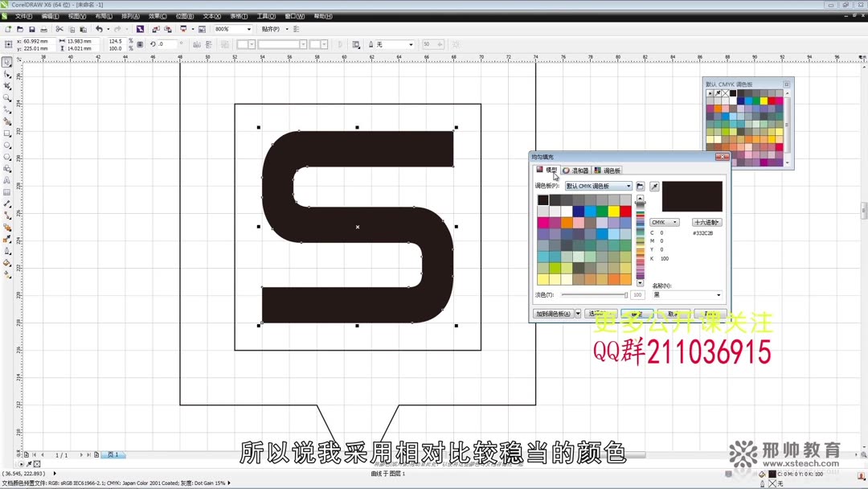
Task: Open the CMYK color model dropdown
Action: tap(664, 222)
